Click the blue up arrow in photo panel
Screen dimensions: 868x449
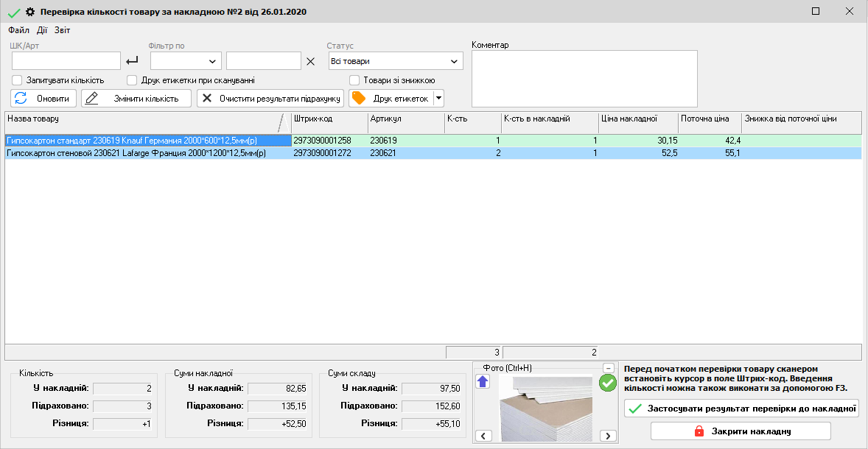point(483,381)
